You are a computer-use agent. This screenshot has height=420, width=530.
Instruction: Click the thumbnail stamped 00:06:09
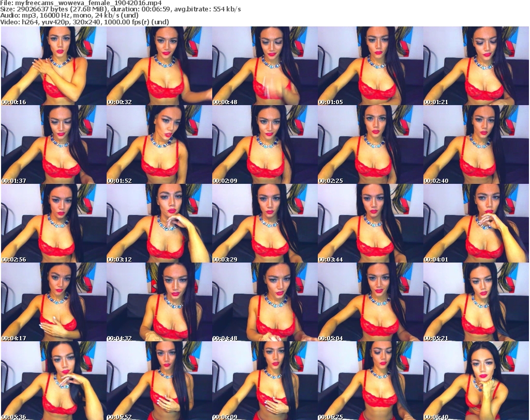[264, 381]
